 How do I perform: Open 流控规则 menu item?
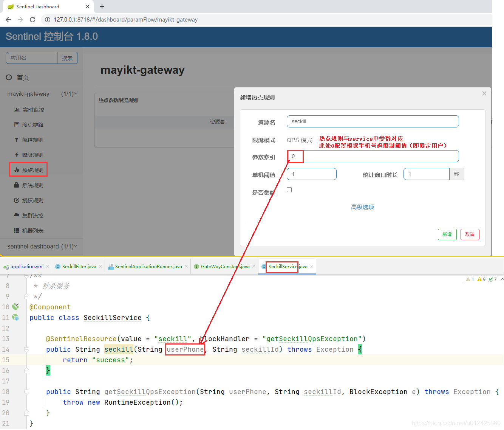click(33, 140)
